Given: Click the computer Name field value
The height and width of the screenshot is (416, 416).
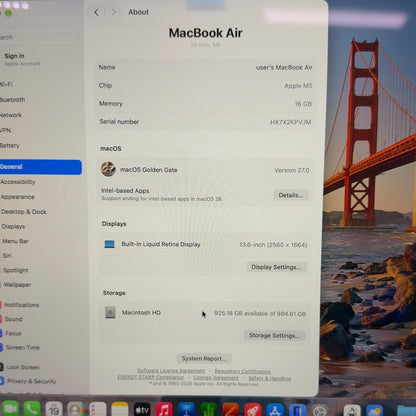Looking at the screenshot, I should [x=284, y=68].
